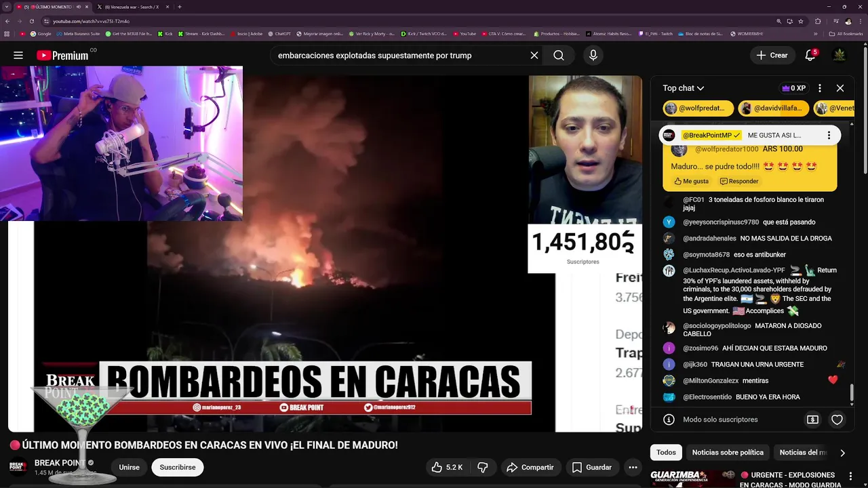Open the tab search dropdown
This screenshot has height=488, width=868.
[7, 7]
